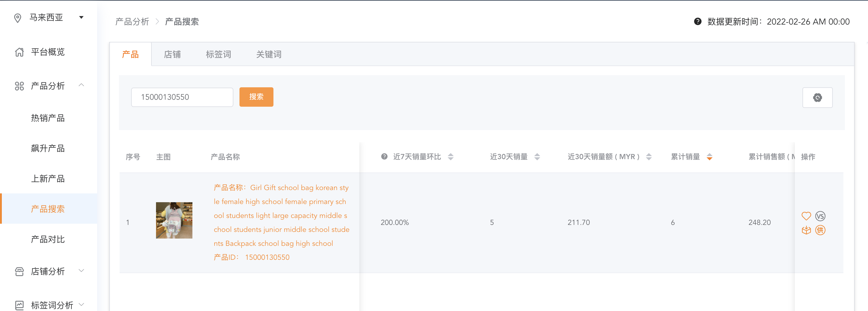Image resolution: width=868 pixels, height=311 pixels.
Task: Click the shop icon beside 店铺分析
Action: (x=19, y=272)
